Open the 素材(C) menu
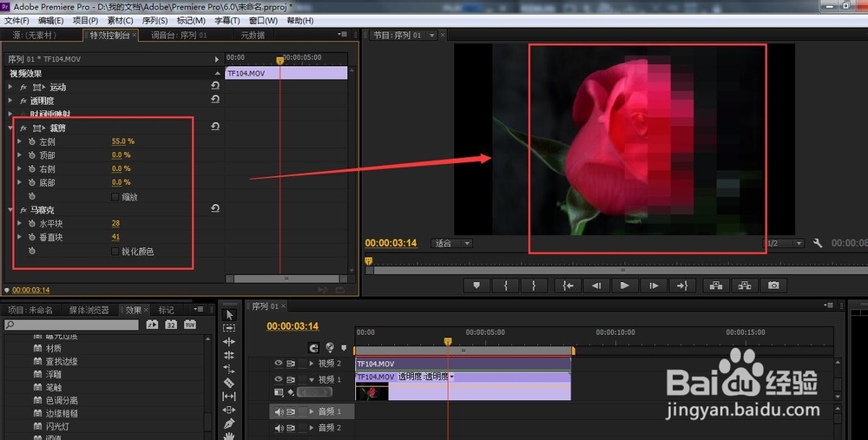This screenshot has height=440, width=868. pyautogui.click(x=120, y=21)
